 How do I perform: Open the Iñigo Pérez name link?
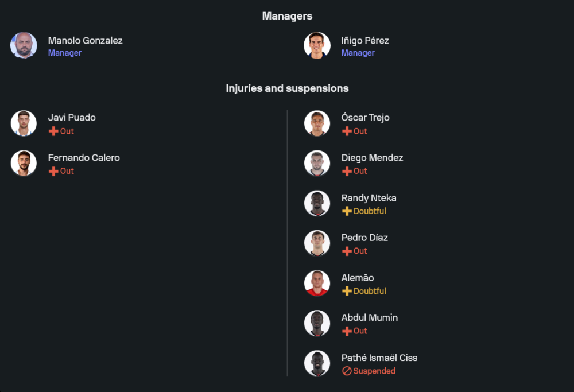365,41
